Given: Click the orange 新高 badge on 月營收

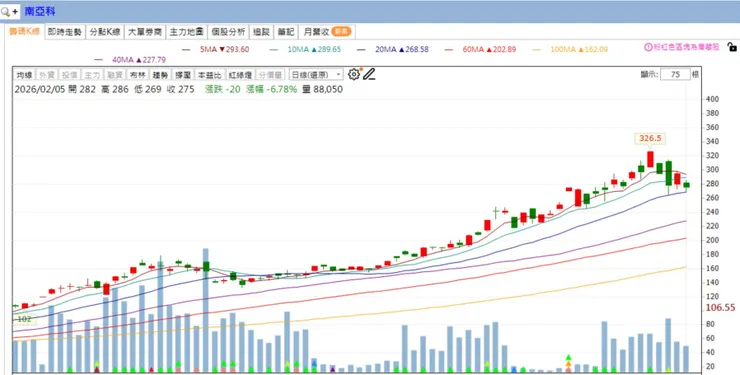Looking at the screenshot, I should pyautogui.click(x=341, y=32).
